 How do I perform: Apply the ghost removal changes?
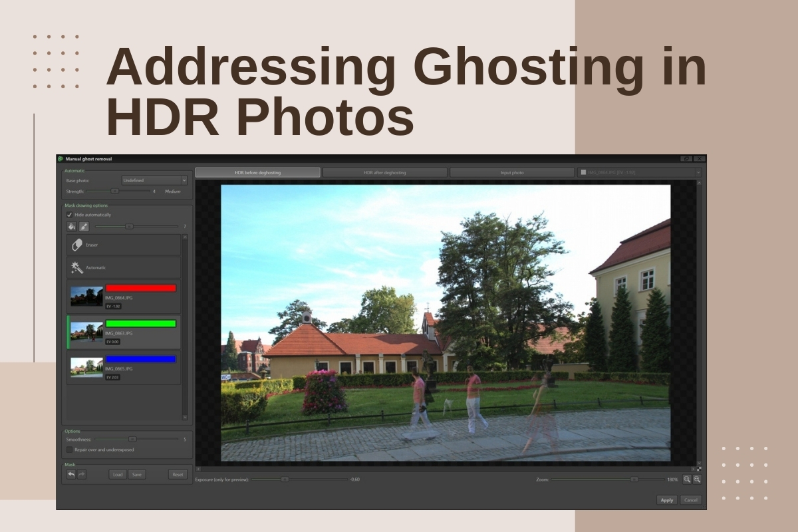point(666,500)
